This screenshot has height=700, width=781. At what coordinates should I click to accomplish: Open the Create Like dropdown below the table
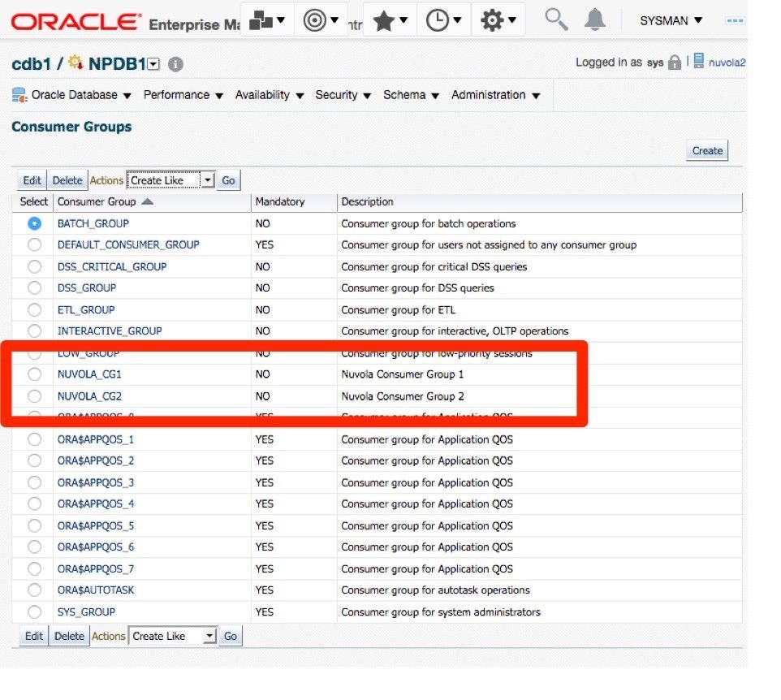pyautogui.click(x=172, y=636)
